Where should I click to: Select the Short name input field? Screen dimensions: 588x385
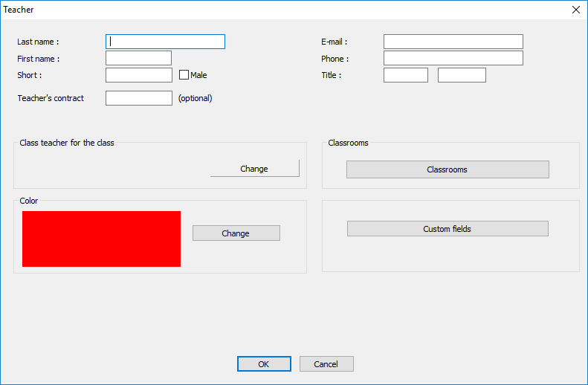[x=138, y=75]
